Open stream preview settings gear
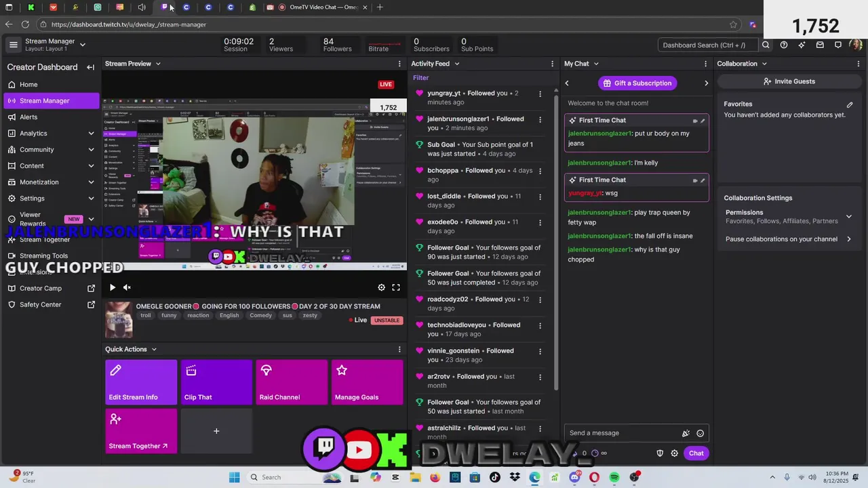868x488 pixels. click(382, 287)
